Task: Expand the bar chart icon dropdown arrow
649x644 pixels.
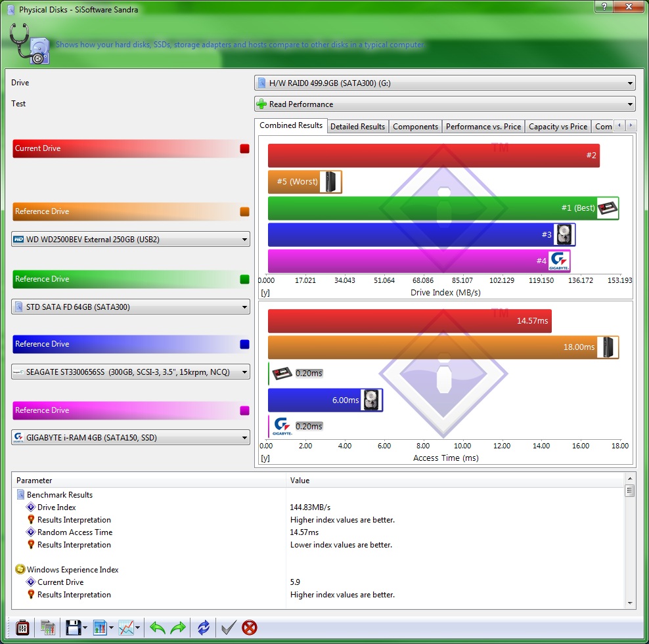Action: coord(111,628)
